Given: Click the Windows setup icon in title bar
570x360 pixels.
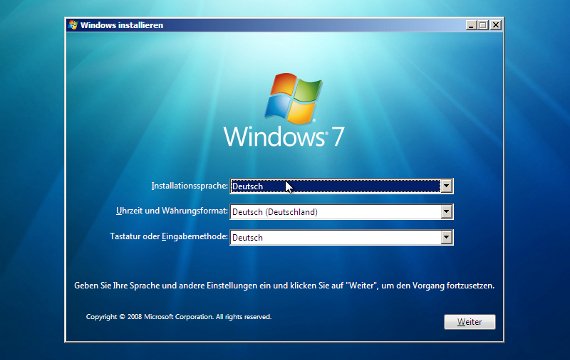Looking at the screenshot, I should click(73, 25).
